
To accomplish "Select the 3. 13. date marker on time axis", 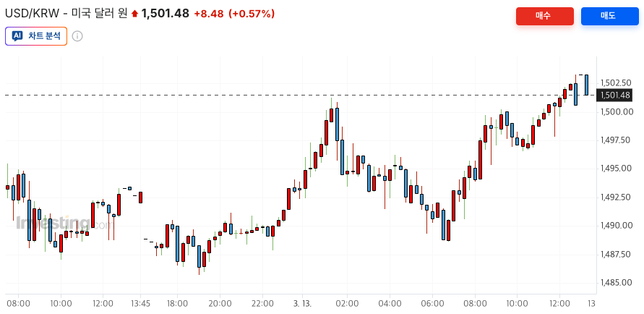I will pos(302,303).
